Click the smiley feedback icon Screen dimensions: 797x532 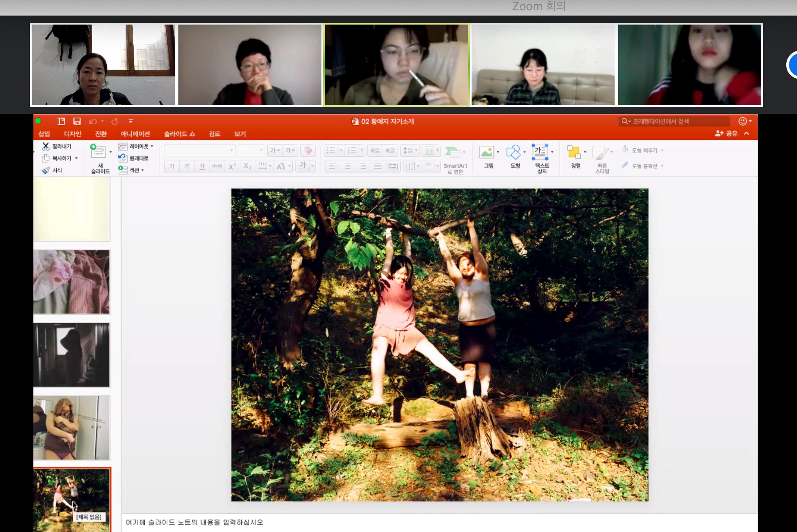click(x=742, y=121)
